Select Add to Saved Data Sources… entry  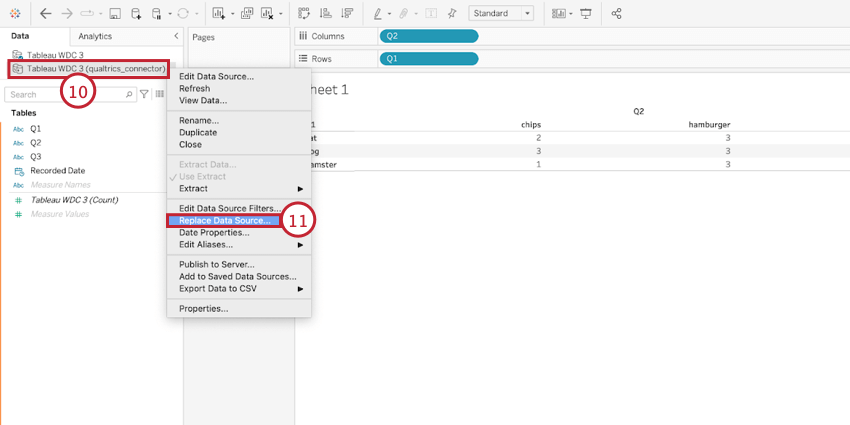pos(239,276)
